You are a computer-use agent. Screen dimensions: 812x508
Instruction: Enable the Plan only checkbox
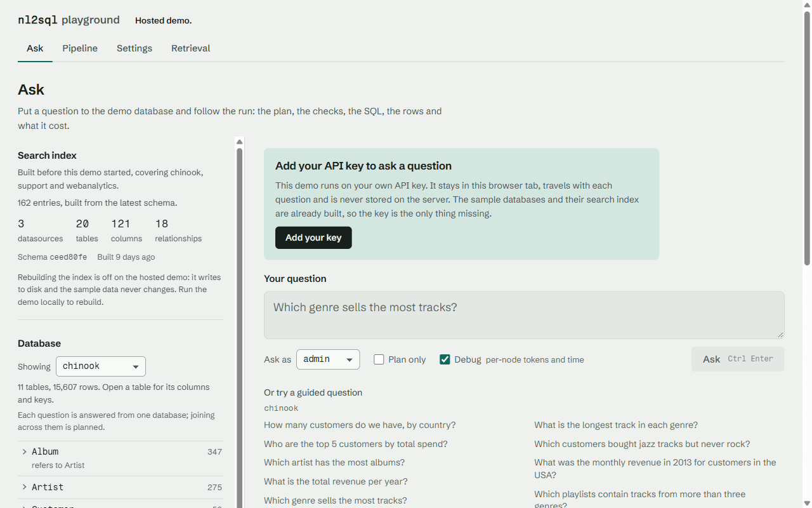click(x=379, y=359)
